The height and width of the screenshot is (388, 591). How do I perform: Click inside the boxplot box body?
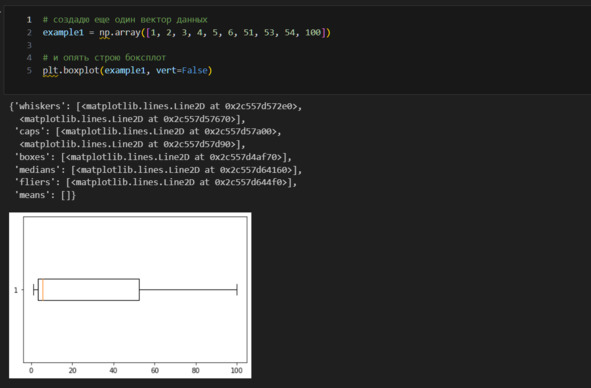(90, 290)
